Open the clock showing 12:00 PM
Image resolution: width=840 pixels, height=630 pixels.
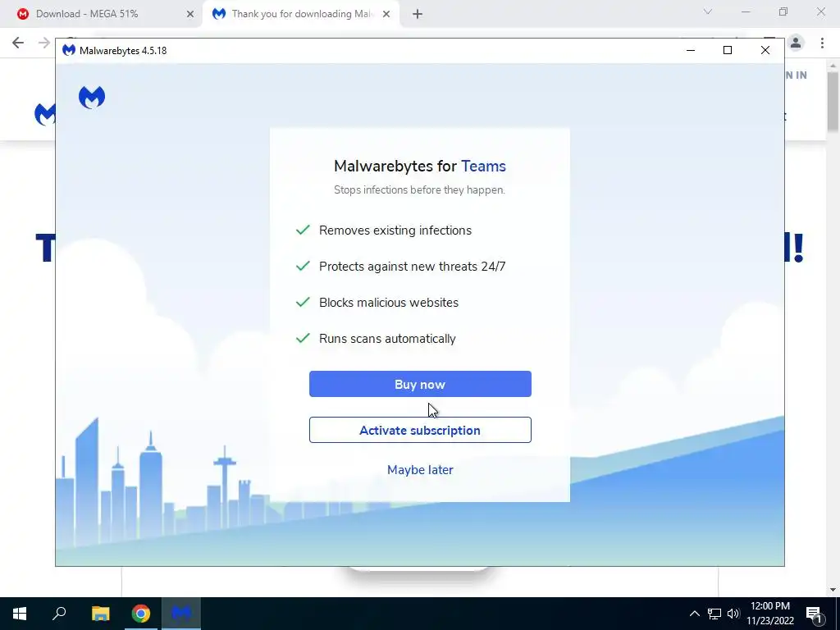point(769,614)
